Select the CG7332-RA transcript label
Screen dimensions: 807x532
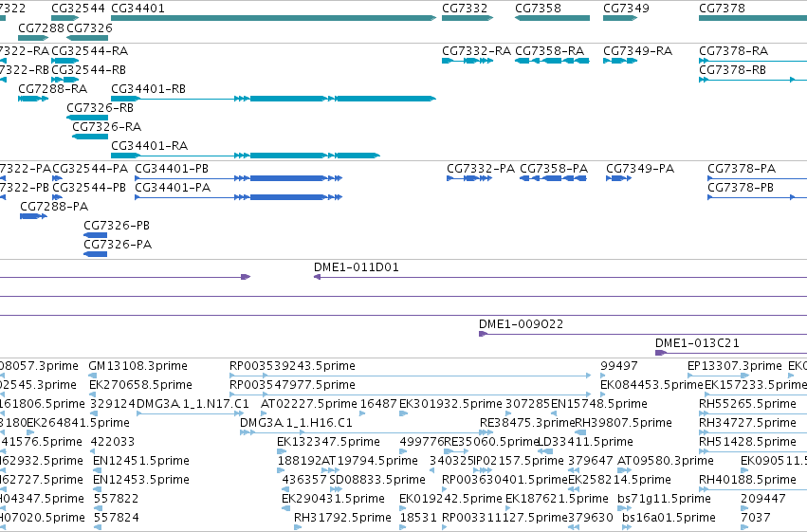477,51
